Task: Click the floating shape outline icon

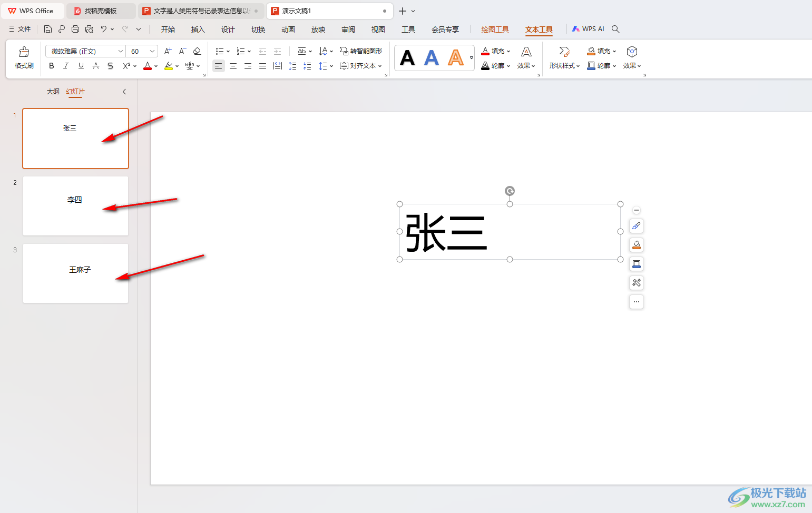Action: (637, 264)
